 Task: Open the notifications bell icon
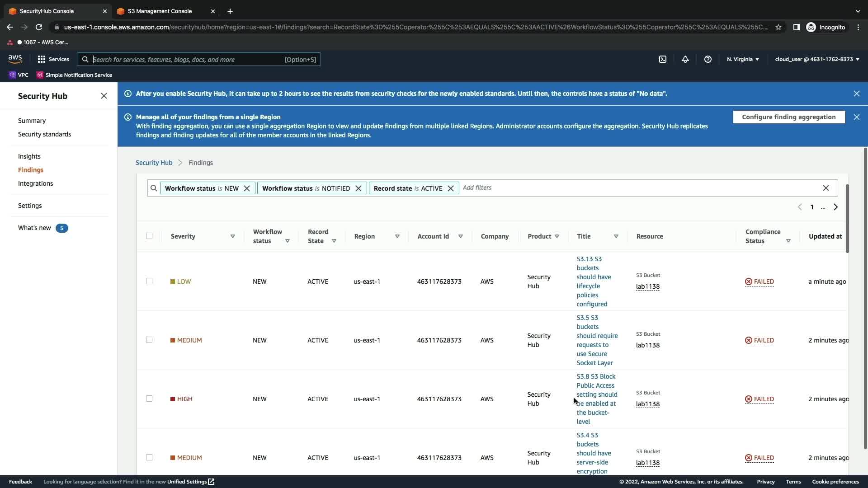coord(685,59)
